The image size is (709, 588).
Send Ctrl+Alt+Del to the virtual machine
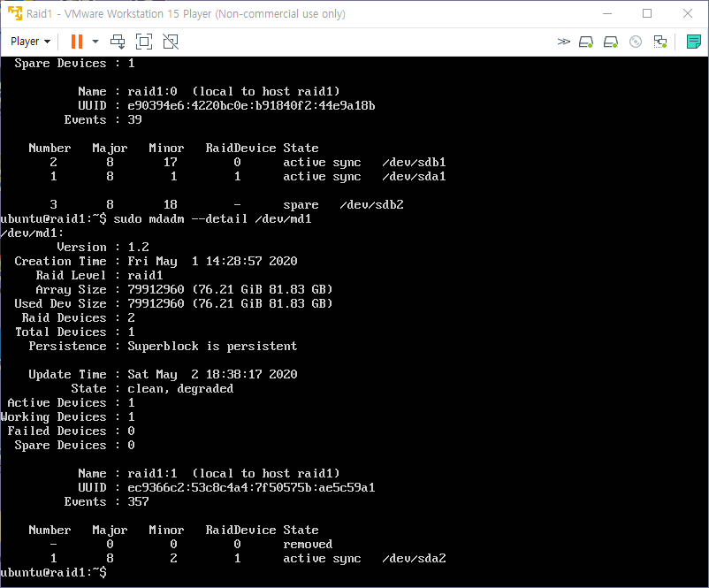[118, 42]
